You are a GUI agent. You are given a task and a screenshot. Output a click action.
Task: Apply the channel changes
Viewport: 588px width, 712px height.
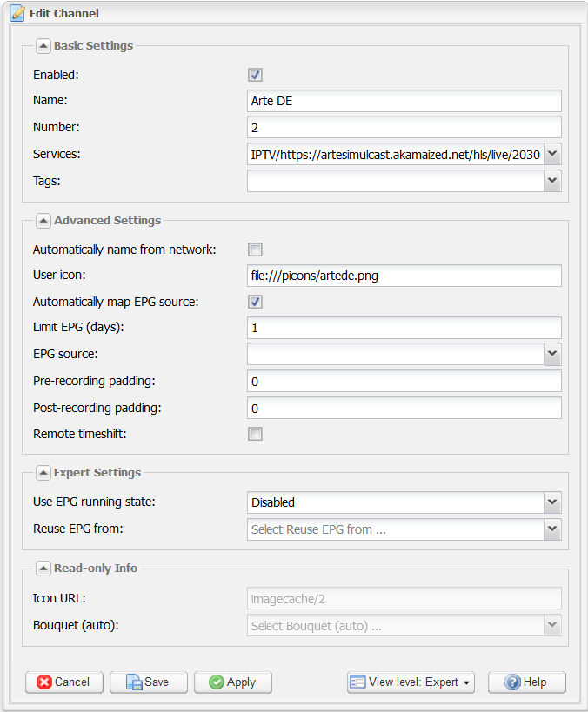pyautogui.click(x=233, y=682)
